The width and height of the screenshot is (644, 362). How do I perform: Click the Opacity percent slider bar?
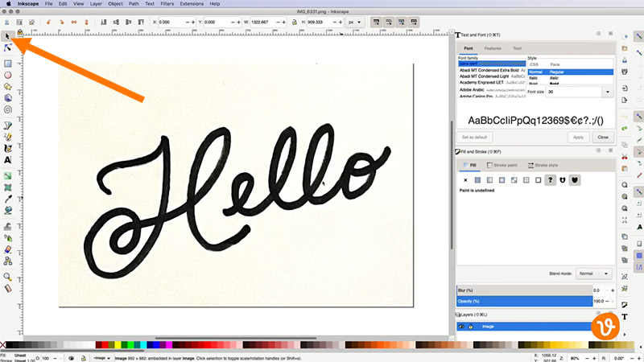[x=525, y=301]
